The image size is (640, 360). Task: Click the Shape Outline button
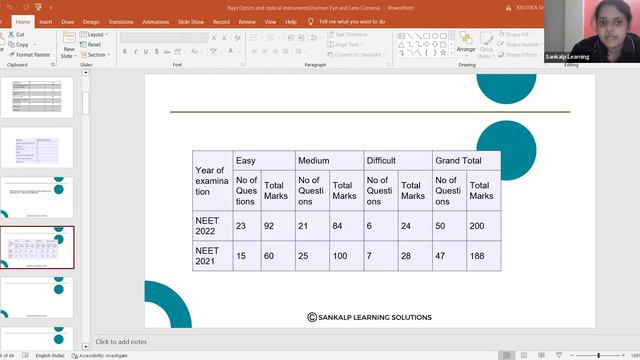[x=519, y=44]
